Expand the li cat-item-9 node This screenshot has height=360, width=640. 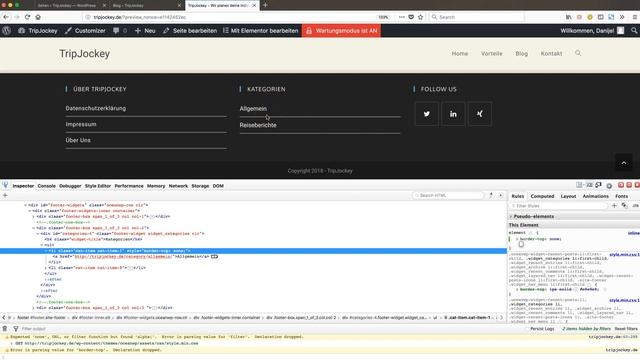coord(46,268)
